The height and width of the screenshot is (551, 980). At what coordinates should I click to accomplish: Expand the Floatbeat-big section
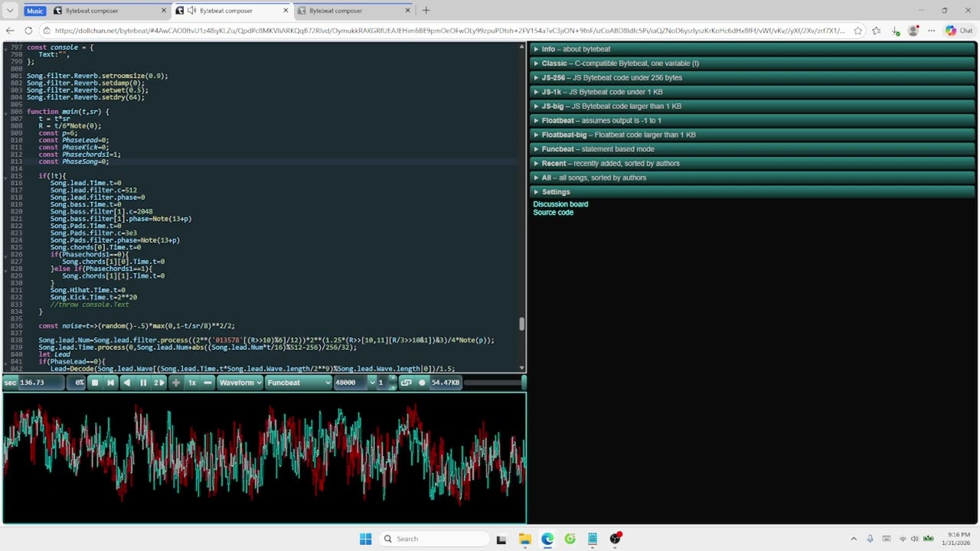coord(753,135)
